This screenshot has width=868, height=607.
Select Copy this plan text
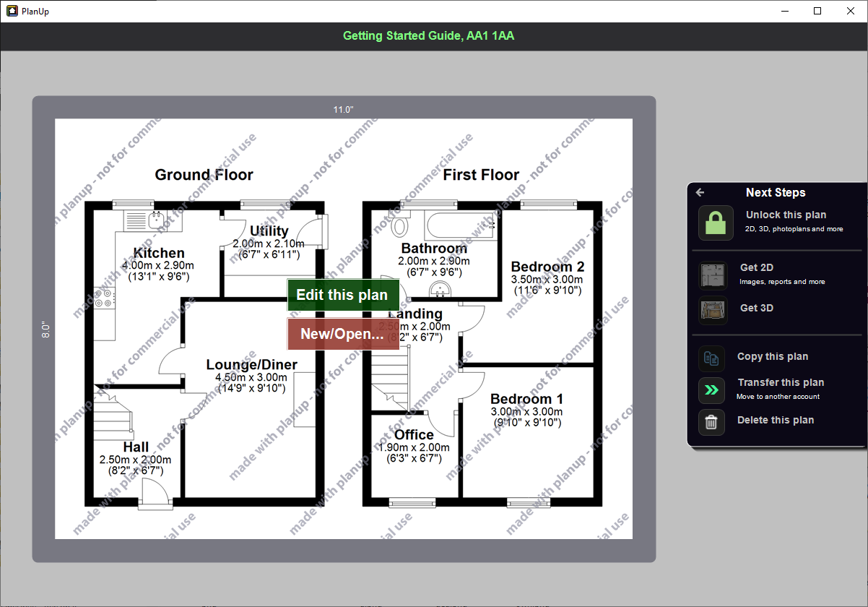773,356
